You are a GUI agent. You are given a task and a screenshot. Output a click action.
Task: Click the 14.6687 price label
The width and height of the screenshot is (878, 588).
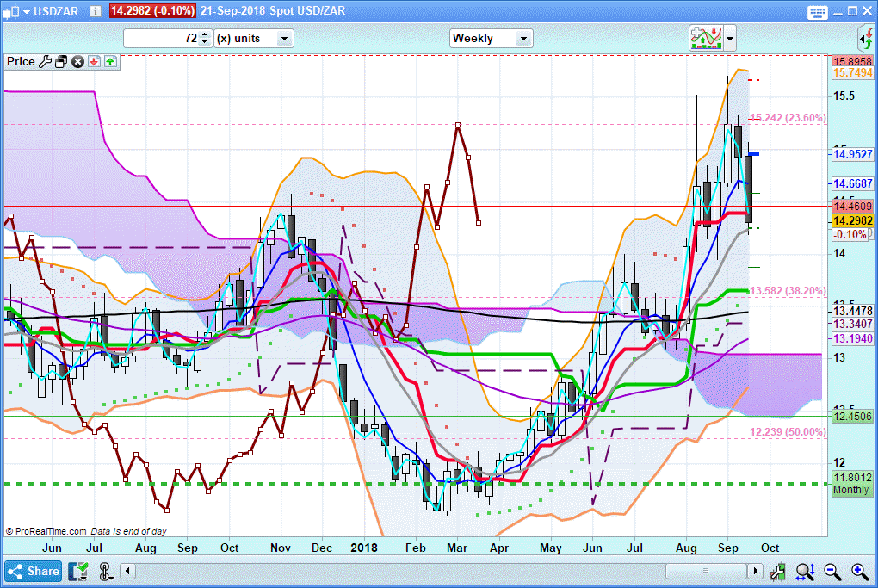tap(852, 183)
